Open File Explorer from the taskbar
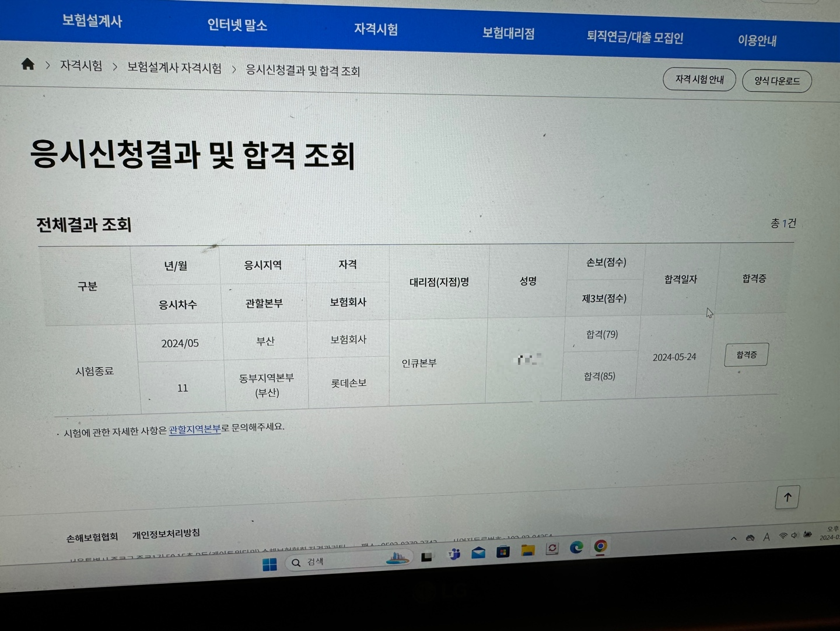Viewport: 840px width, 631px height. (x=528, y=550)
